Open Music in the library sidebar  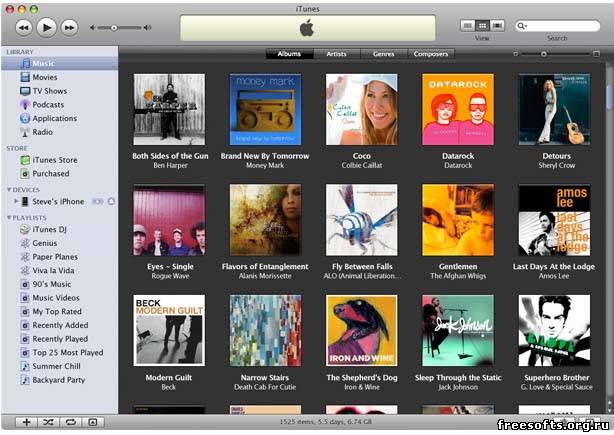point(60,63)
